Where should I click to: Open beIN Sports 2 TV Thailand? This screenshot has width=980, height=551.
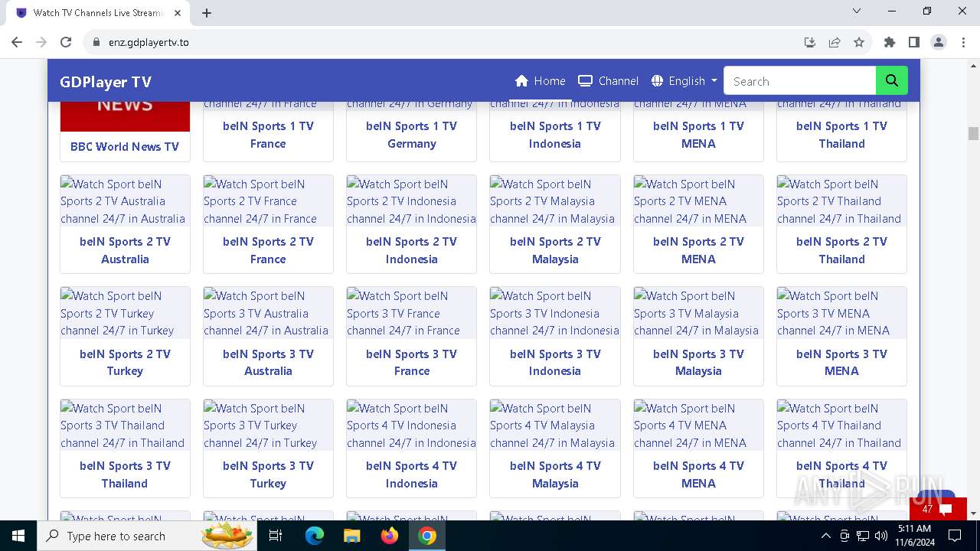click(841, 250)
